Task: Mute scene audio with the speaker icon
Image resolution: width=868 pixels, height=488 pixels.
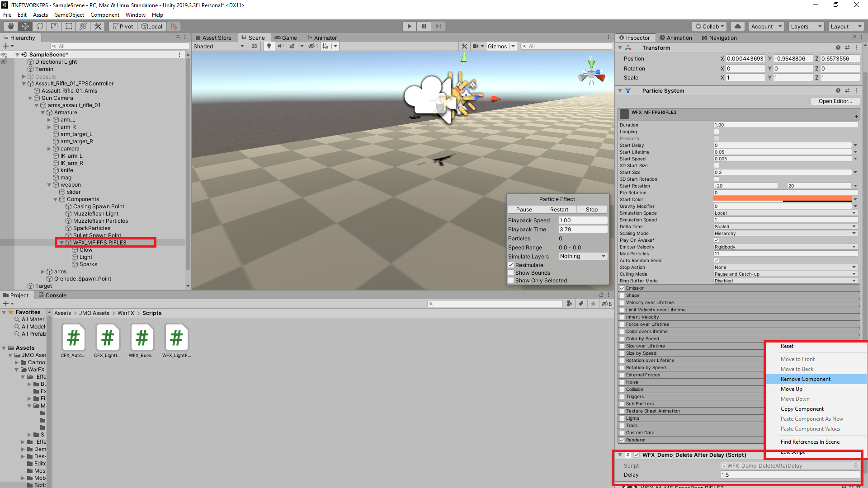Action: (281, 46)
